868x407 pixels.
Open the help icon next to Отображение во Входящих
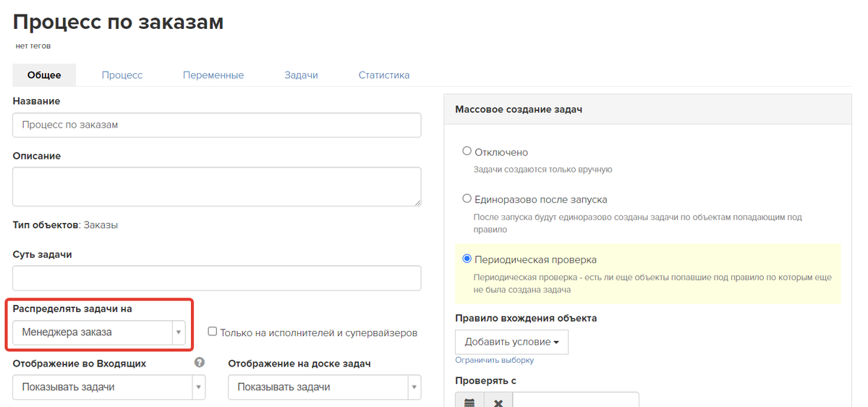[200, 363]
